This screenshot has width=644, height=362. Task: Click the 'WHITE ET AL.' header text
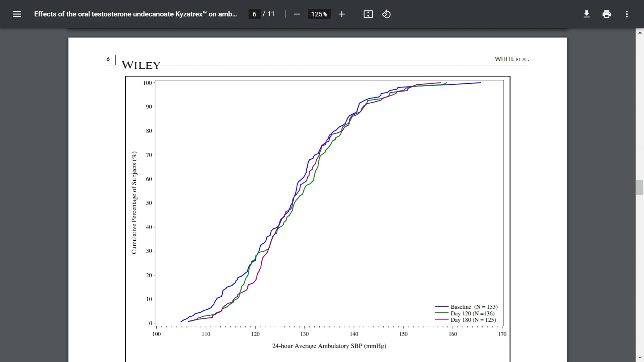click(512, 59)
